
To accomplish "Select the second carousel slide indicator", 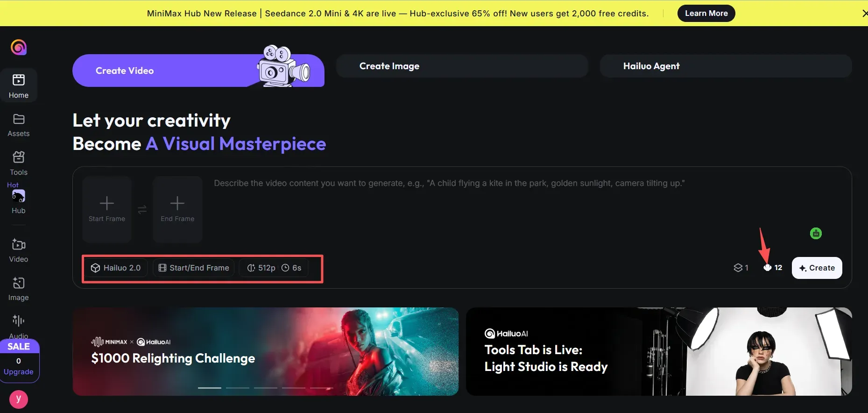I will click(238, 388).
